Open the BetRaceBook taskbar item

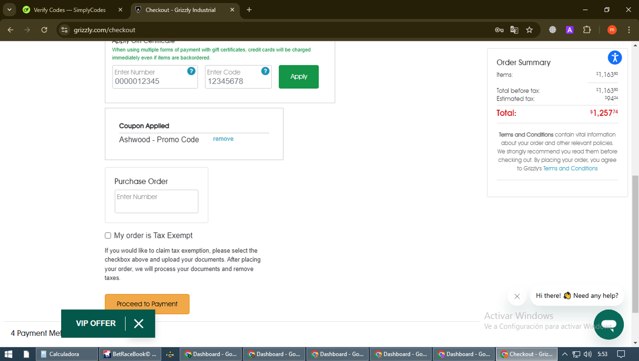[x=130, y=354]
